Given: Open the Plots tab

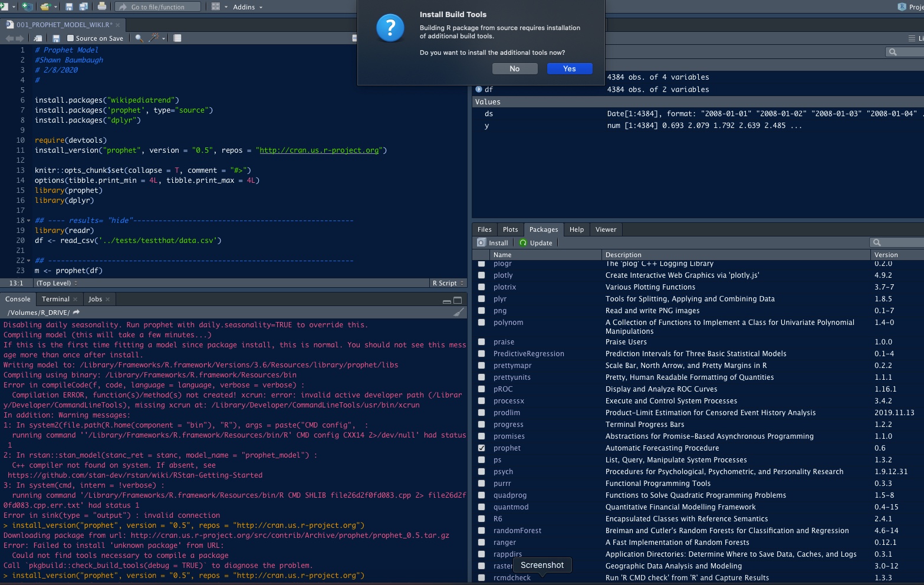Looking at the screenshot, I should (511, 229).
